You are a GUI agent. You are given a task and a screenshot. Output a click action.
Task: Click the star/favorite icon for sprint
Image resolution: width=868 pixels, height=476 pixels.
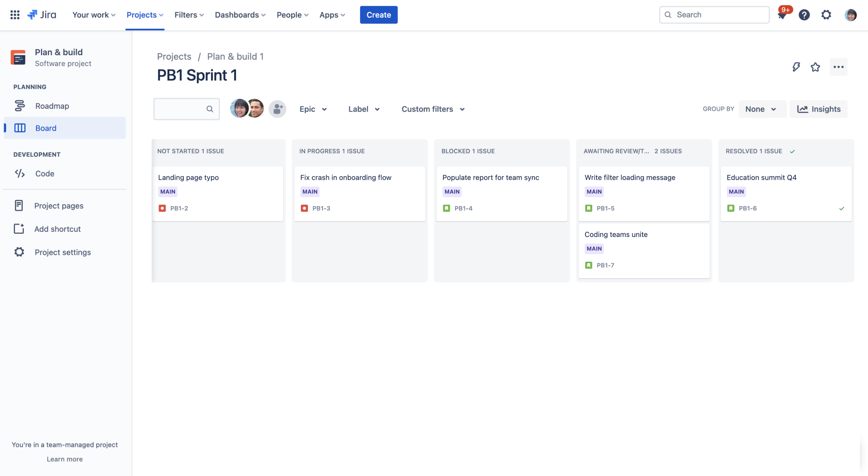(x=816, y=66)
